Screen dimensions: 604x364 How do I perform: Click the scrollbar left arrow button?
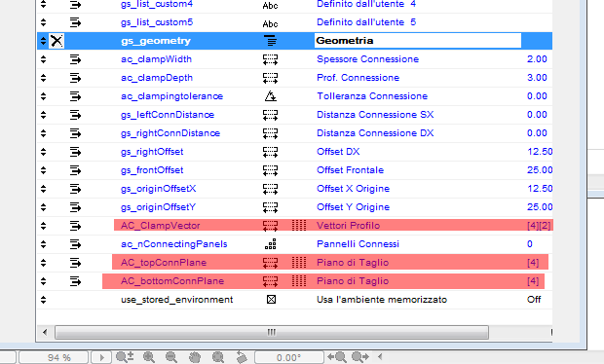point(45,332)
